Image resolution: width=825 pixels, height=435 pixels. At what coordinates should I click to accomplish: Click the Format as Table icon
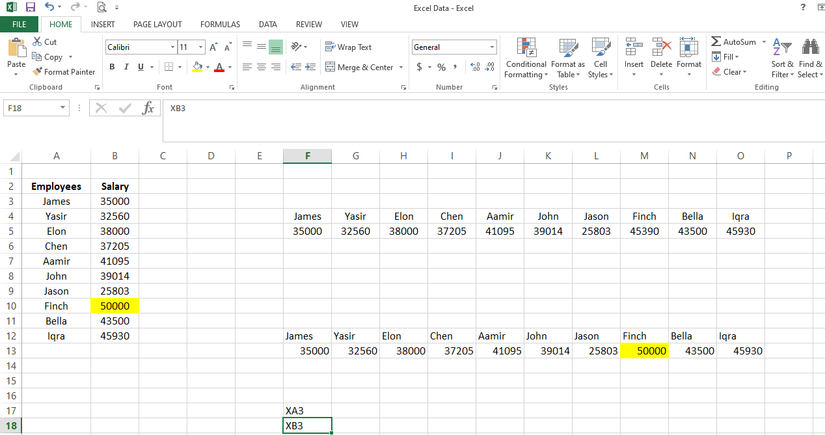pyautogui.click(x=567, y=59)
